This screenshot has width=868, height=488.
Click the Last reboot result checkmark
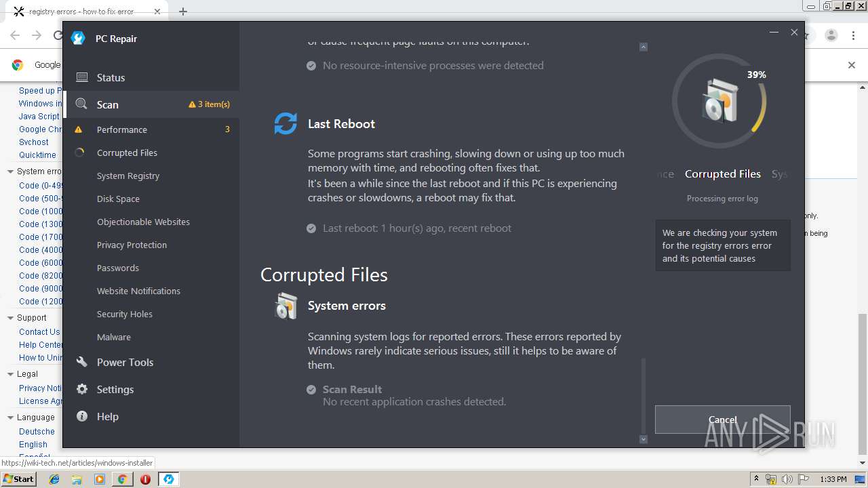(311, 228)
